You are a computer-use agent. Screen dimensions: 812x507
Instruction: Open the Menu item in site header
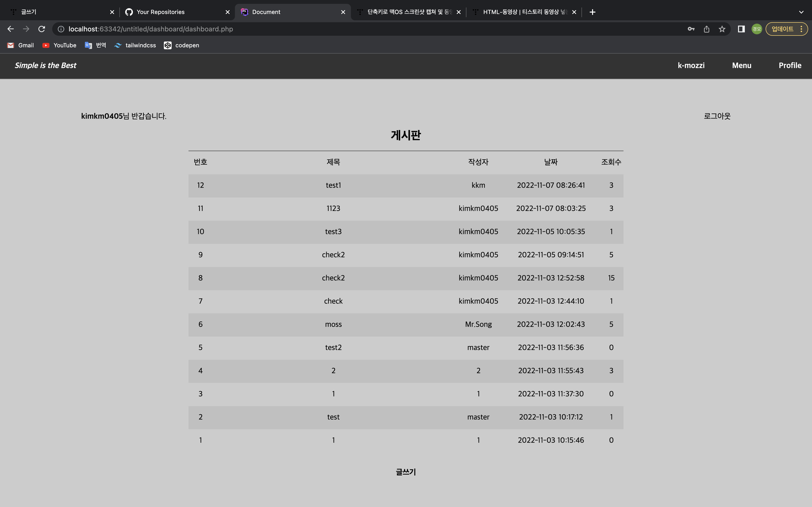coord(741,65)
